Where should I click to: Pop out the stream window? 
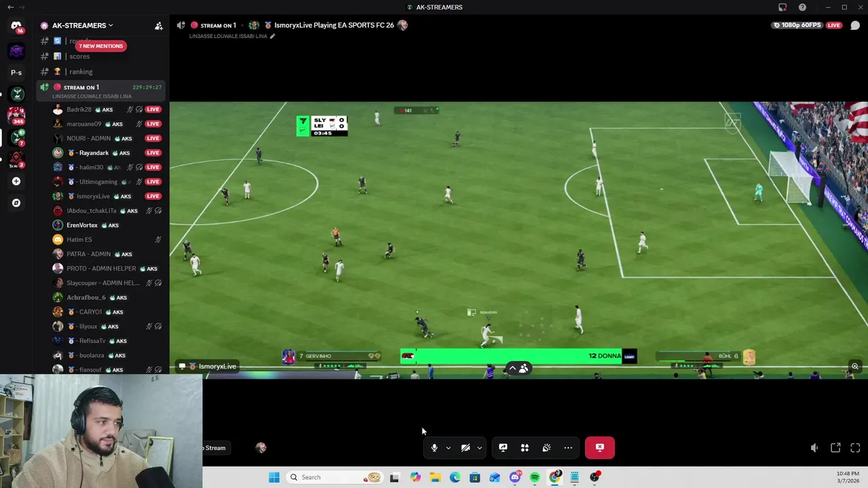[x=835, y=447]
